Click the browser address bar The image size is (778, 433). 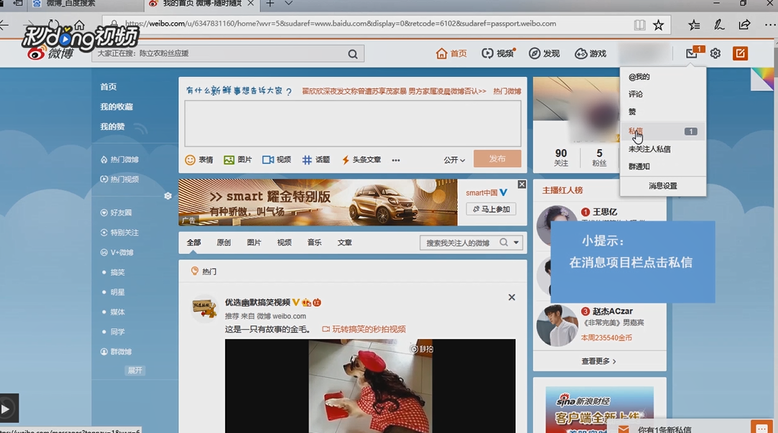pyautogui.click(x=367, y=24)
